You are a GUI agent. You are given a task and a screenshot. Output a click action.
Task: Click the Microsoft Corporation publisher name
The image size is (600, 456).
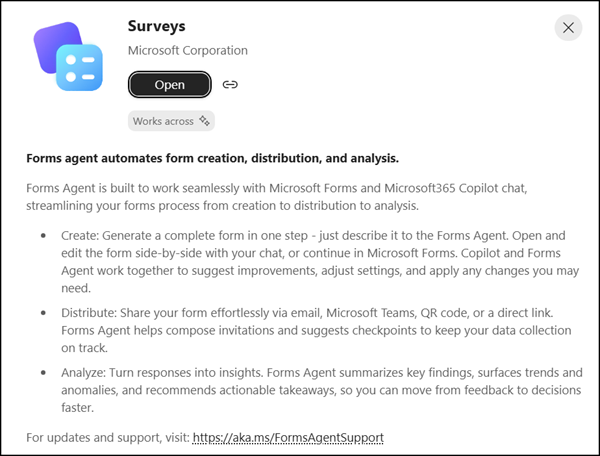[188, 50]
